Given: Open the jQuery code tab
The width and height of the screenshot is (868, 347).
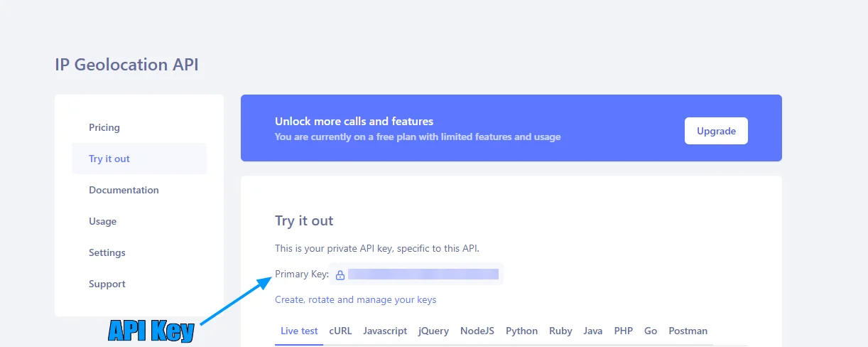Looking at the screenshot, I should pos(433,331).
